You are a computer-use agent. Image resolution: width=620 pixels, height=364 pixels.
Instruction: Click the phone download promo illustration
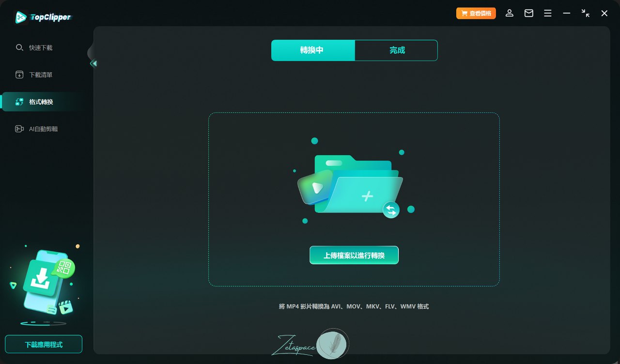[44, 286]
